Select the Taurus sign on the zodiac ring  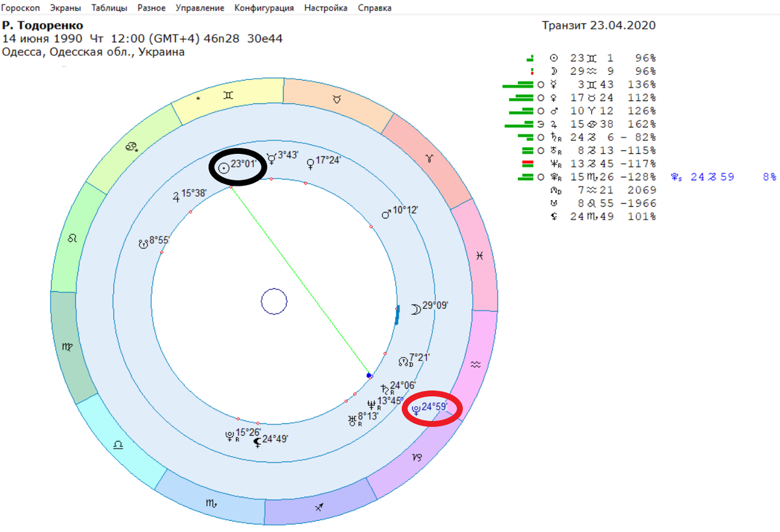(337, 99)
